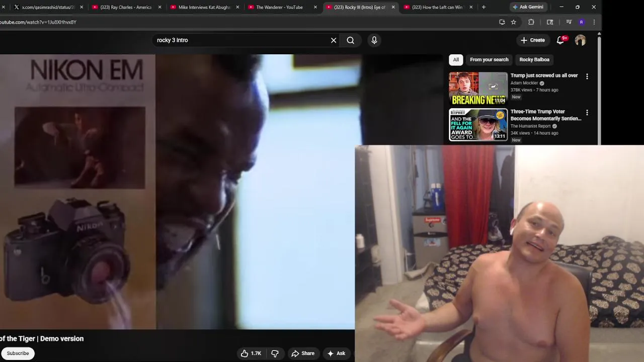
Task: Close The Wanderer tab
Action: [315, 7]
